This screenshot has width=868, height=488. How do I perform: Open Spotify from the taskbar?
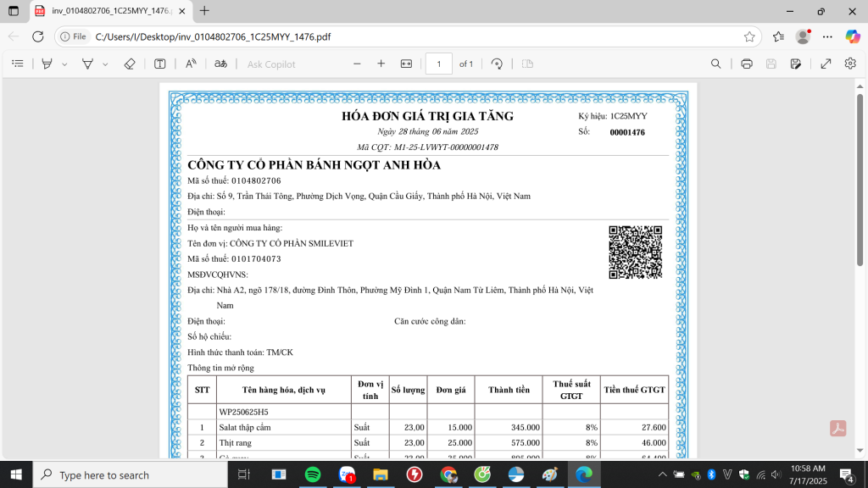click(x=313, y=474)
